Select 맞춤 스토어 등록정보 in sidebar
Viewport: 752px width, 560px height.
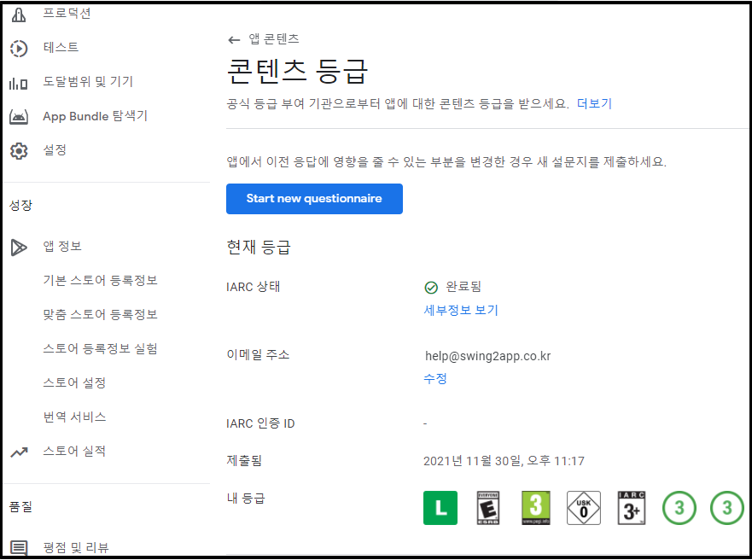pyautogui.click(x=100, y=315)
